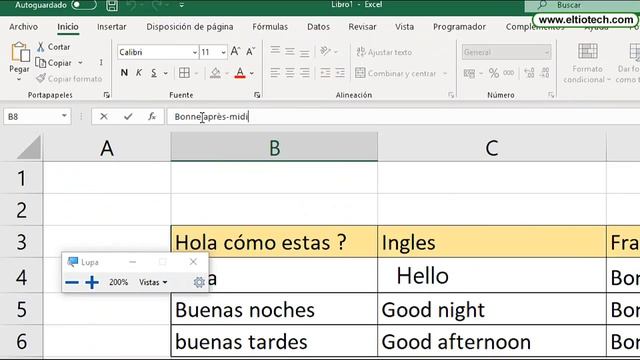Confirm entry with checkmark icon
Image resolution: width=640 pixels, height=360 pixels.
pyautogui.click(x=128, y=117)
